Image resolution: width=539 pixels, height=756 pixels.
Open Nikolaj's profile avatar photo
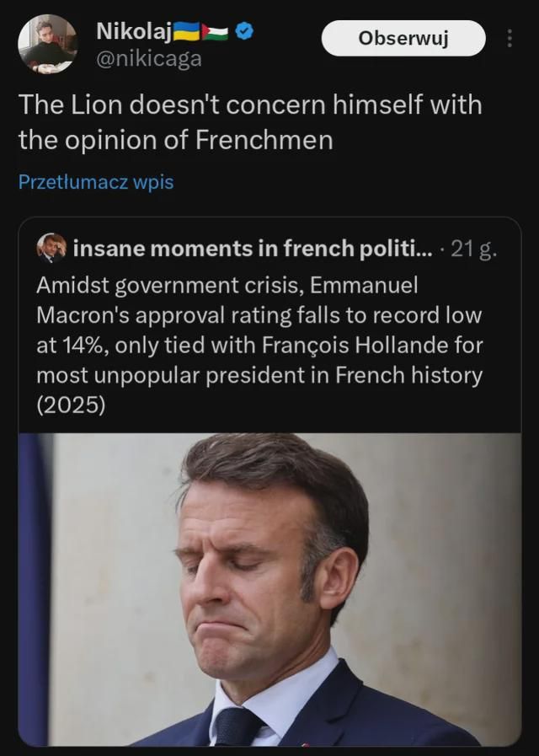coord(47,44)
